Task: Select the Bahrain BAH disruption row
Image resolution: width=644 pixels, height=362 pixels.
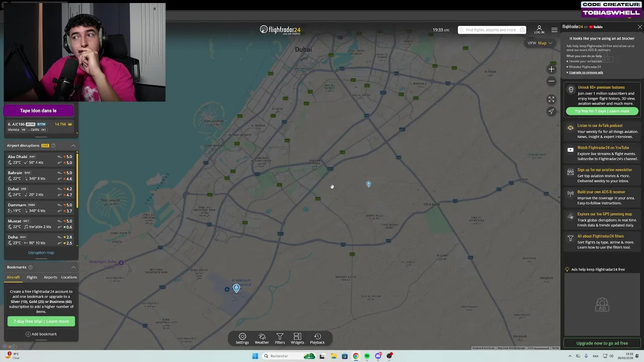Action: [x=40, y=176]
